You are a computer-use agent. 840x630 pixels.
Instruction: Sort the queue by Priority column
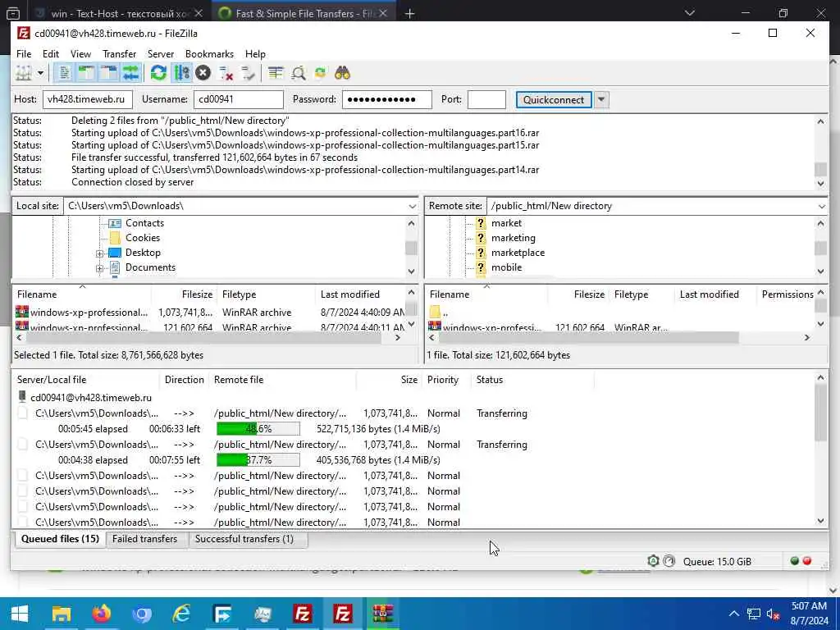click(x=442, y=379)
